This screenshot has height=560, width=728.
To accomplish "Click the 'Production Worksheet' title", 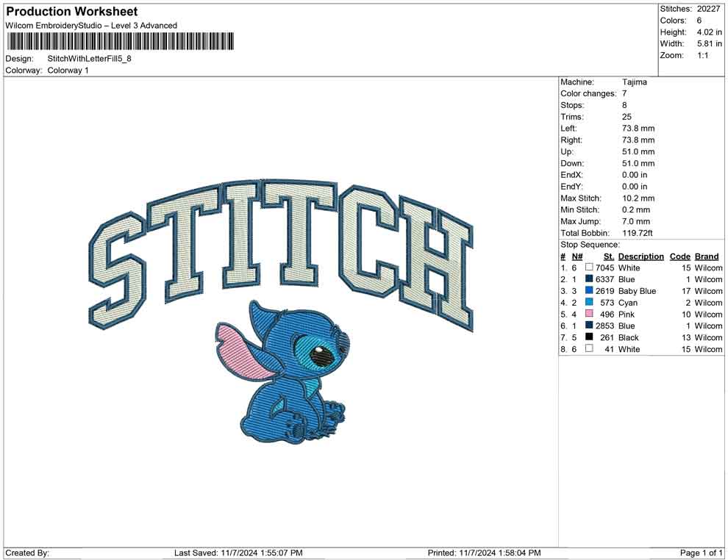I will tap(71, 11).
